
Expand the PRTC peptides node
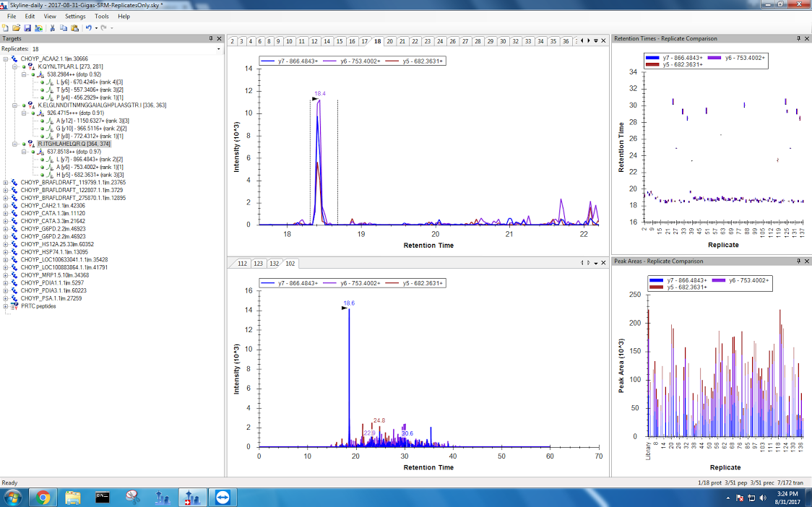6,306
